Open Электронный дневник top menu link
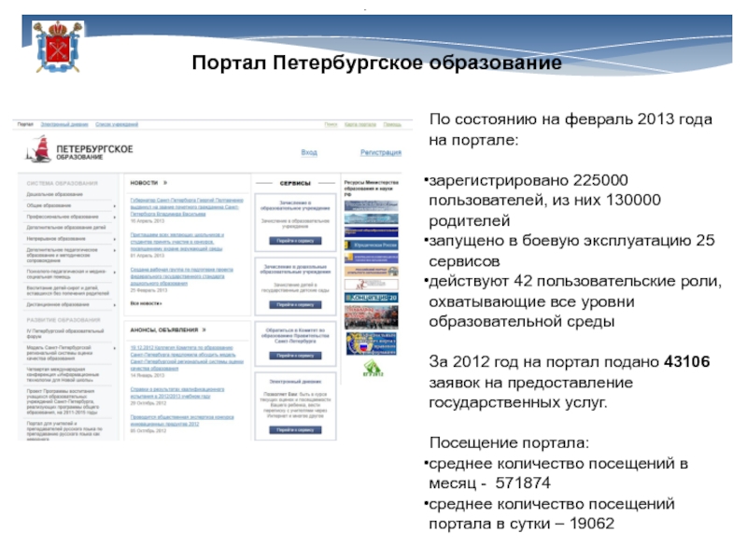Screen dimensions: 747x560 [64, 124]
